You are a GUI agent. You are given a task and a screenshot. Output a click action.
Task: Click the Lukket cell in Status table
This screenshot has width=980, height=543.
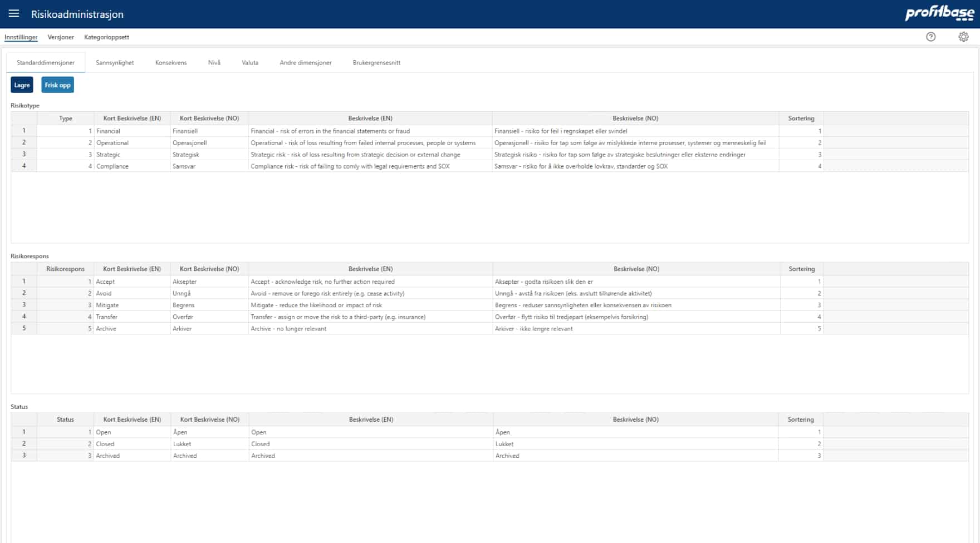(209, 444)
